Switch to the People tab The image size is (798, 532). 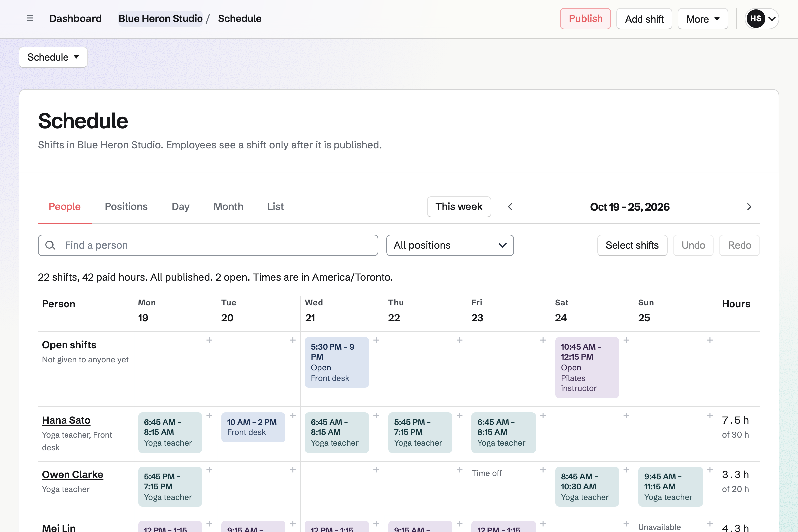pyautogui.click(x=65, y=207)
